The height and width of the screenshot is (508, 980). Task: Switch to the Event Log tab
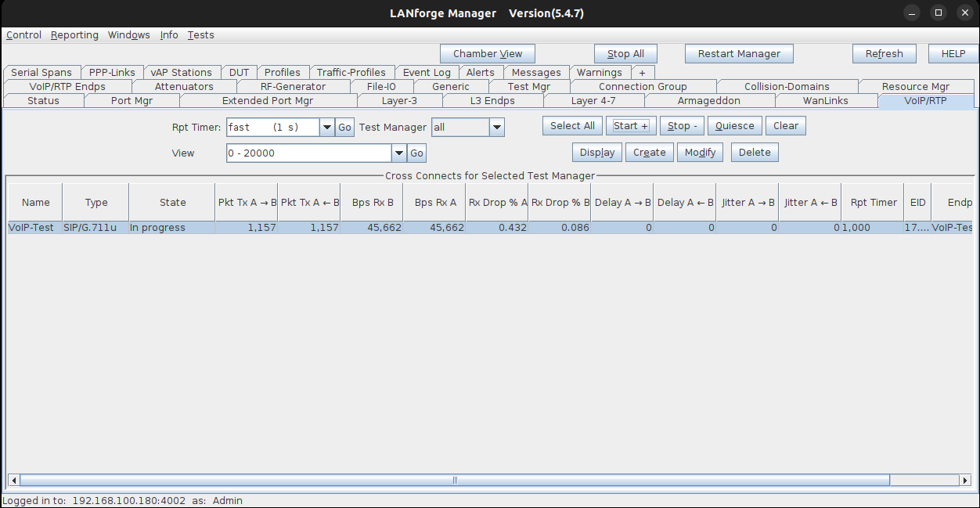click(x=427, y=72)
